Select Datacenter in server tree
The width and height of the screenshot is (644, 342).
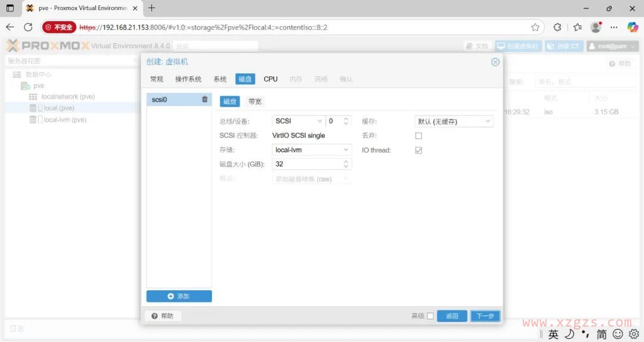pos(39,74)
